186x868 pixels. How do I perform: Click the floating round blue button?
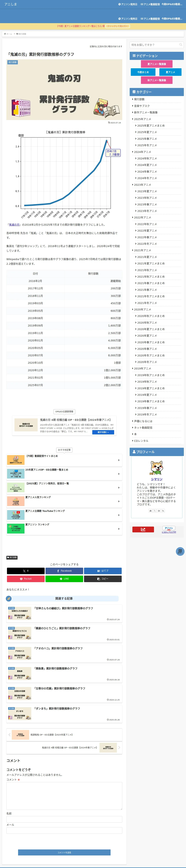pos(180,552)
